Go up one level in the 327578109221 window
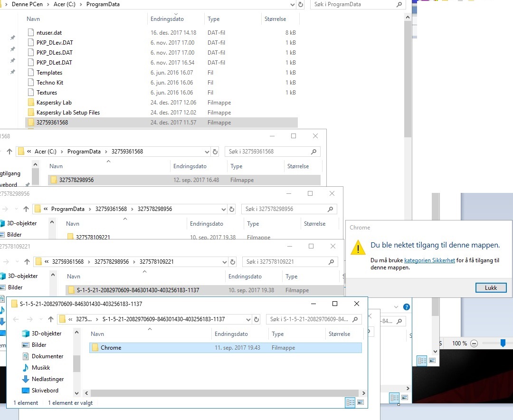Image resolution: width=513 pixels, height=420 pixels. [x=27, y=262]
